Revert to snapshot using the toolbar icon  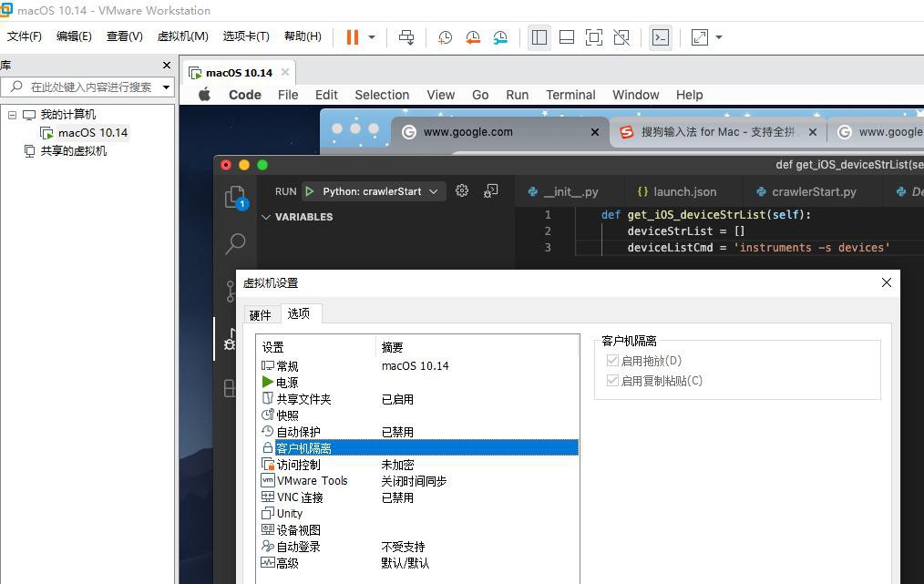pyautogui.click(x=473, y=37)
